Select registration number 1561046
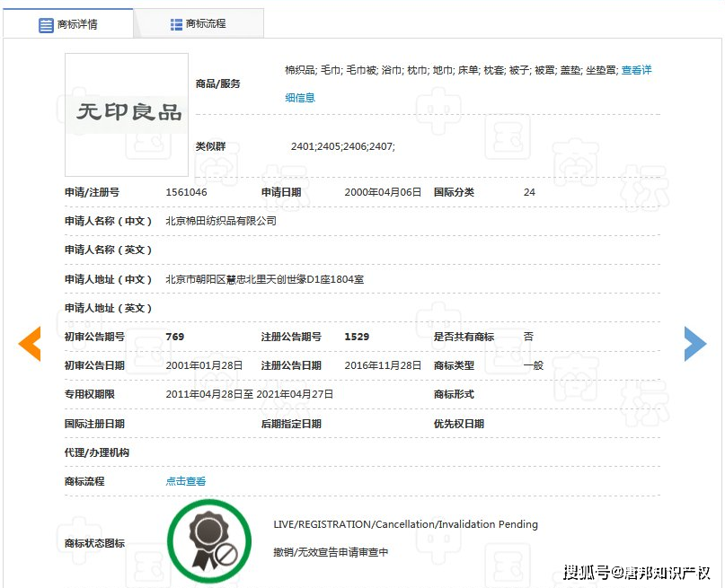This screenshot has height=588, width=725. [x=186, y=192]
